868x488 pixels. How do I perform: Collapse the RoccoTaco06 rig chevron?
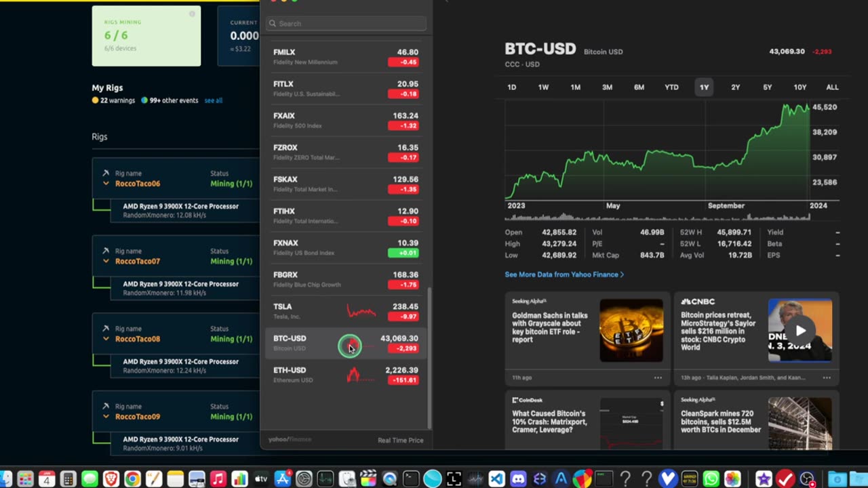coord(106,184)
